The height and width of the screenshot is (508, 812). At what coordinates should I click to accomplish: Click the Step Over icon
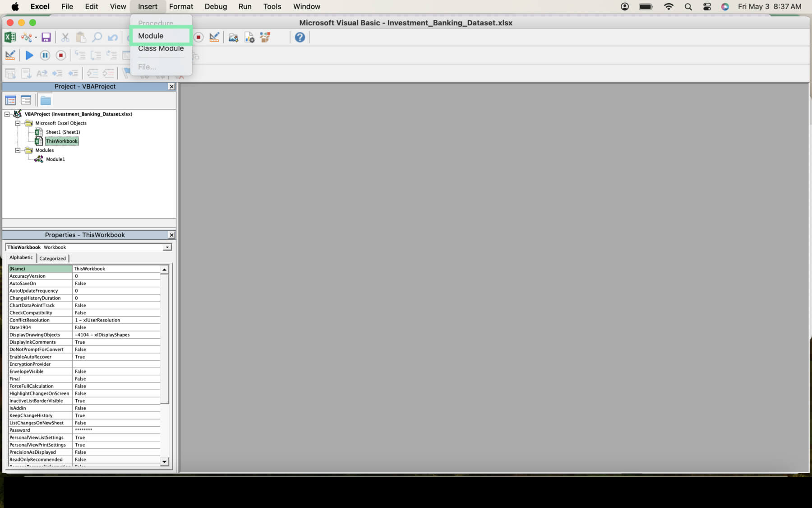96,55
